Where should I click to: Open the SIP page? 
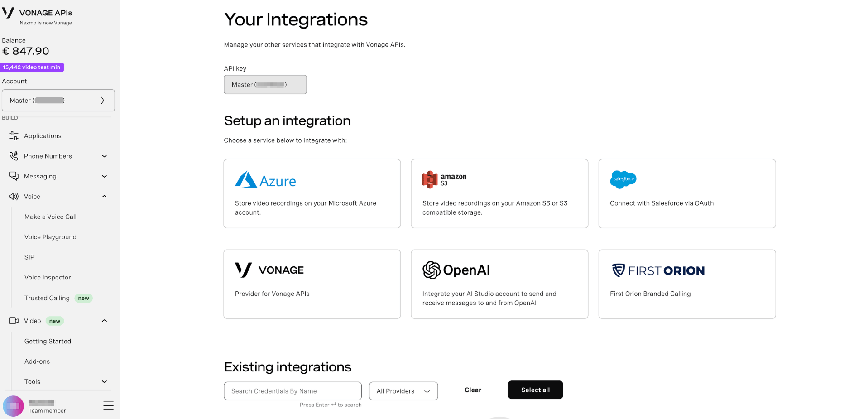pos(29,257)
